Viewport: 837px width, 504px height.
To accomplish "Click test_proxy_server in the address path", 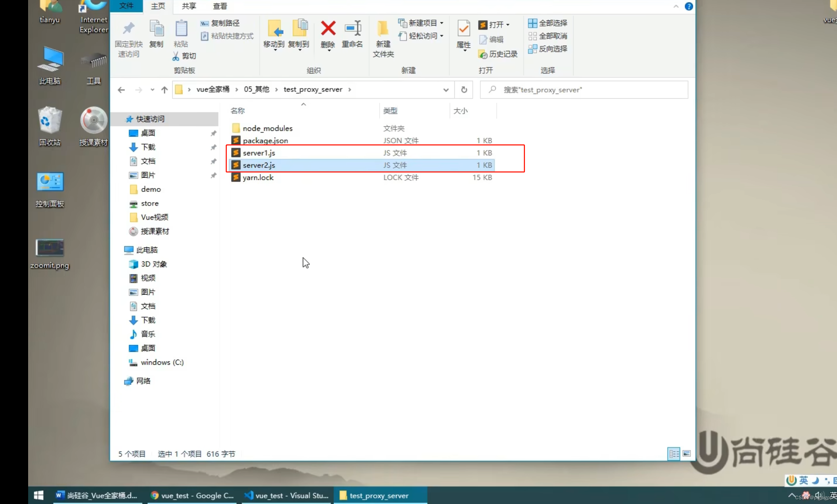I will [313, 90].
